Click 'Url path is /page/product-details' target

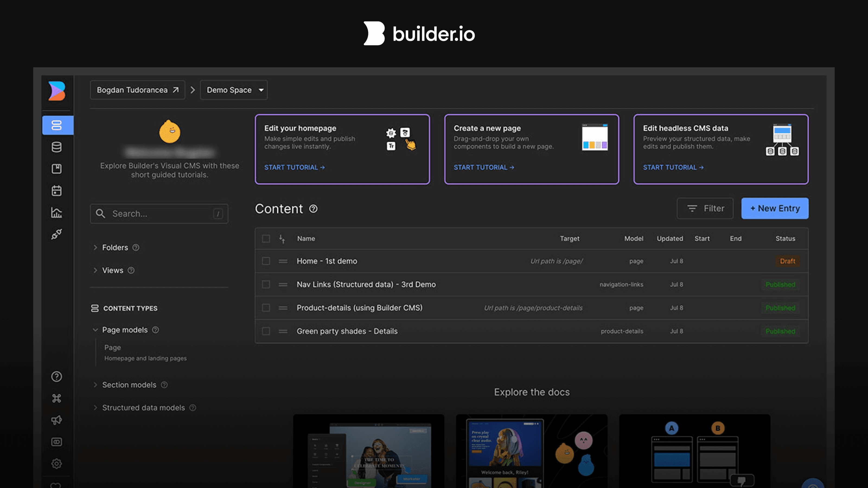click(x=533, y=308)
